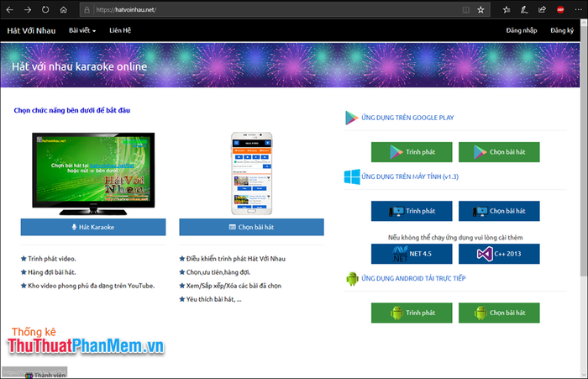Image resolution: width=588 pixels, height=379 pixels.
Task: Open the Liên Hệ menu item
Action: pyautogui.click(x=120, y=30)
